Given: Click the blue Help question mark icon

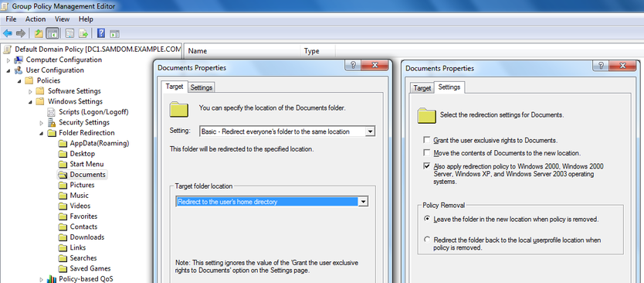Looking at the screenshot, I should coord(101,33).
